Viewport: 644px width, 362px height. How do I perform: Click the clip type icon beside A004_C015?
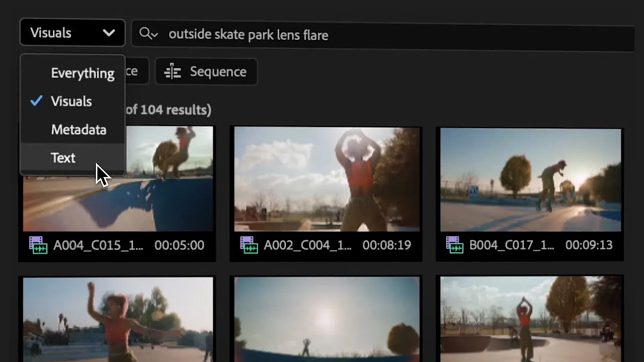pos(38,245)
